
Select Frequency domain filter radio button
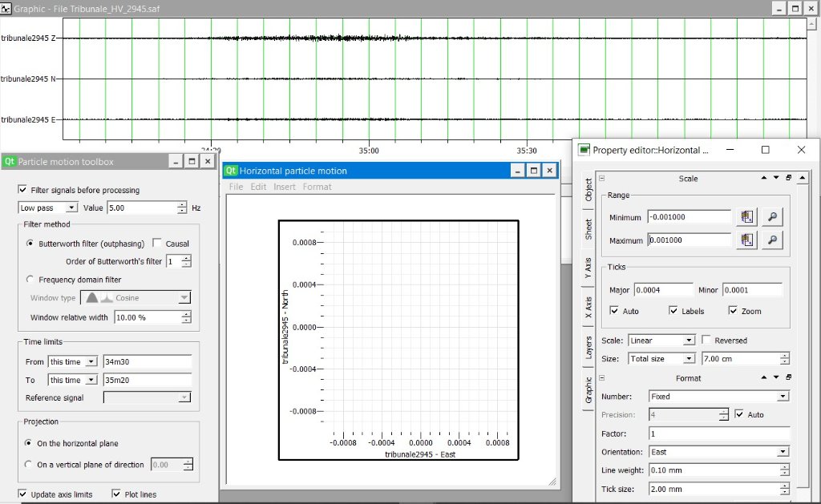click(30, 280)
